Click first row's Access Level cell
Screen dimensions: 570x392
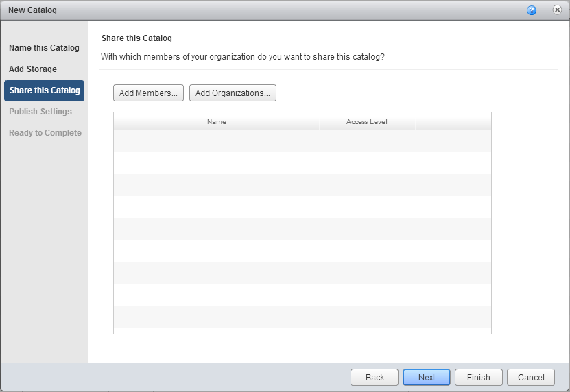click(368, 141)
